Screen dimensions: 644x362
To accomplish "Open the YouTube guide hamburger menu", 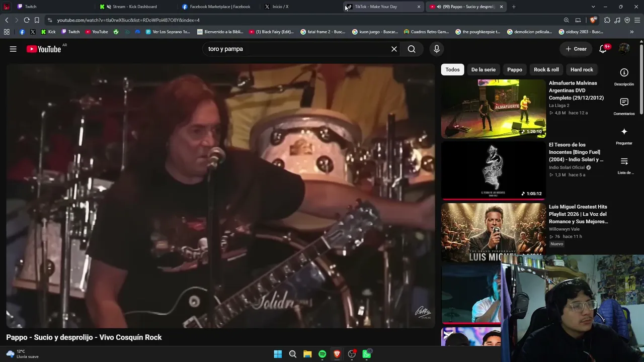I will [x=13, y=49].
